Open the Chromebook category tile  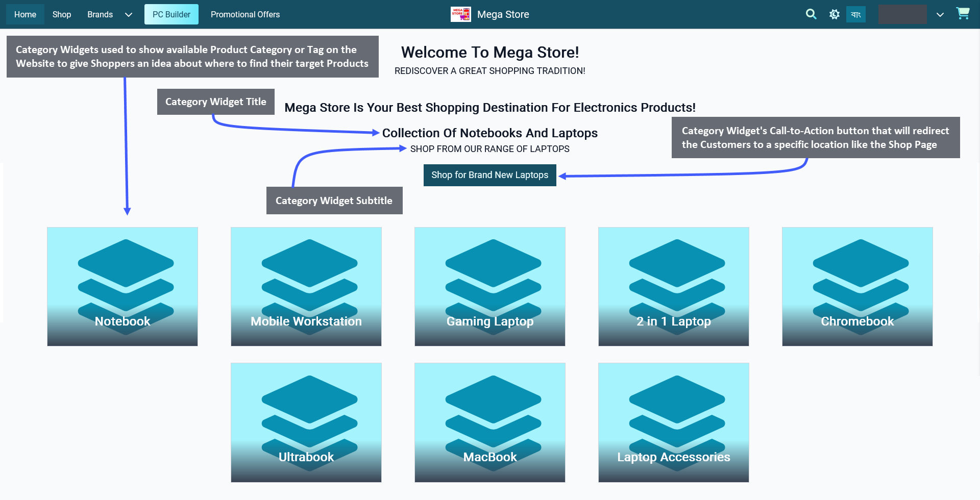pyautogui.click(x=857, y=287)
